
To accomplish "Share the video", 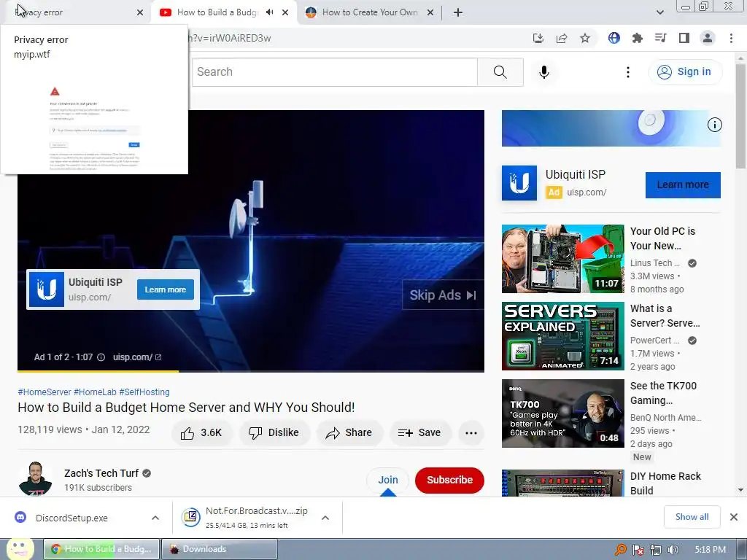I will (349, 432).
